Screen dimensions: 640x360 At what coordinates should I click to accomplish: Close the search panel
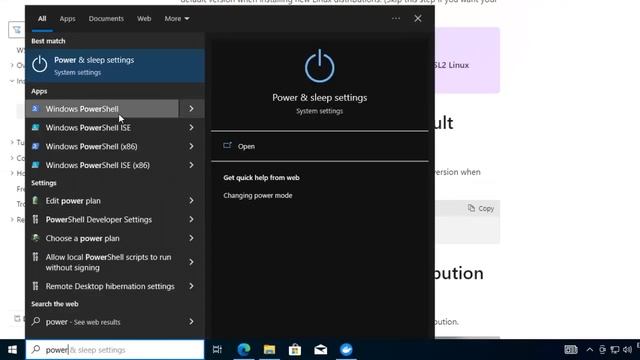pyautogui.click(x=418, y=18)
